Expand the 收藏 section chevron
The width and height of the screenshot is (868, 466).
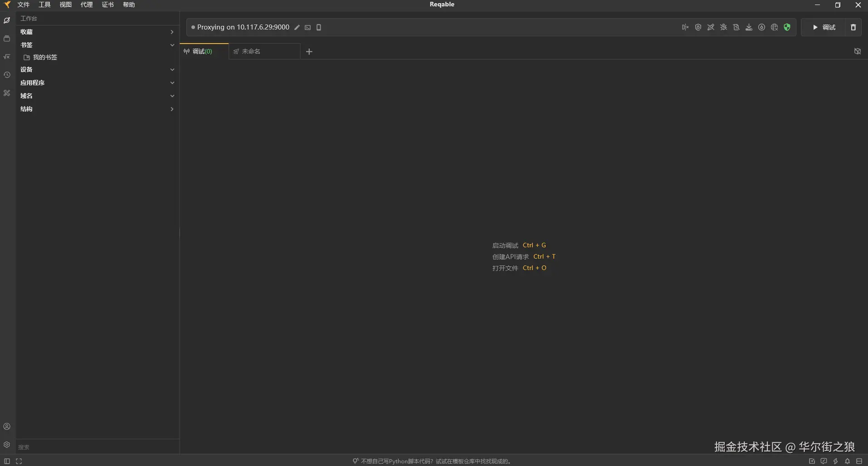click(x=172, y=32)
